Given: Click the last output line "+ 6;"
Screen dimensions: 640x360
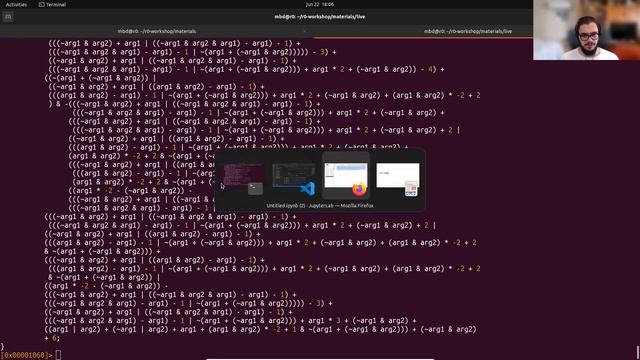Looking at the screenshot, I should pos(52,338).
